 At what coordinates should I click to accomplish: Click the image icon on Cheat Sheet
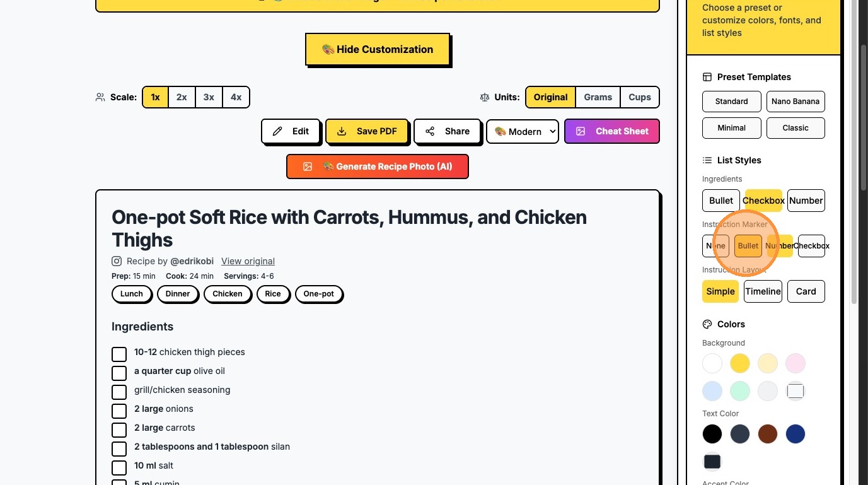pyautogui.click(x=581, y=131)
